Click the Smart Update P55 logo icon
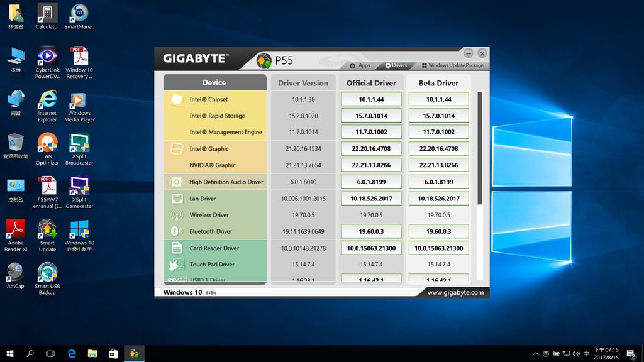The image size is (644, 362). point(264,60)
